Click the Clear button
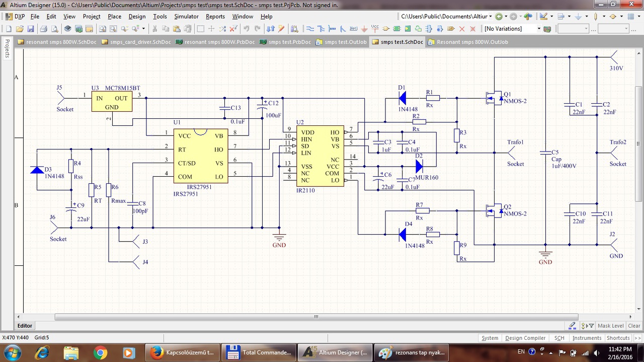 (x=634, y=326)
